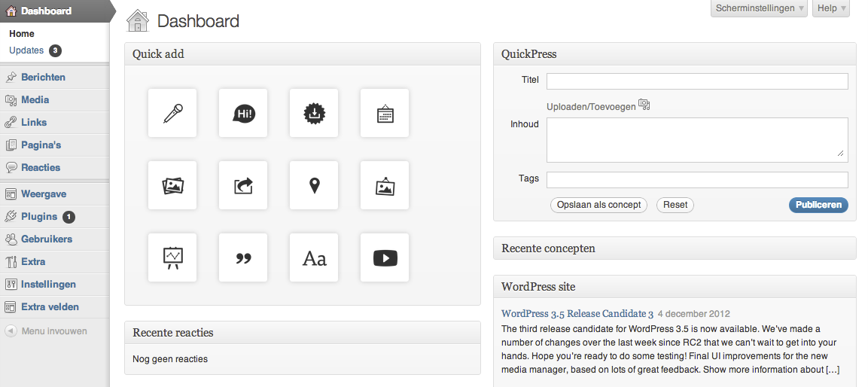Click the pages icon next to Pagina's
Screen dimensions: 868x387
point(11,145)
